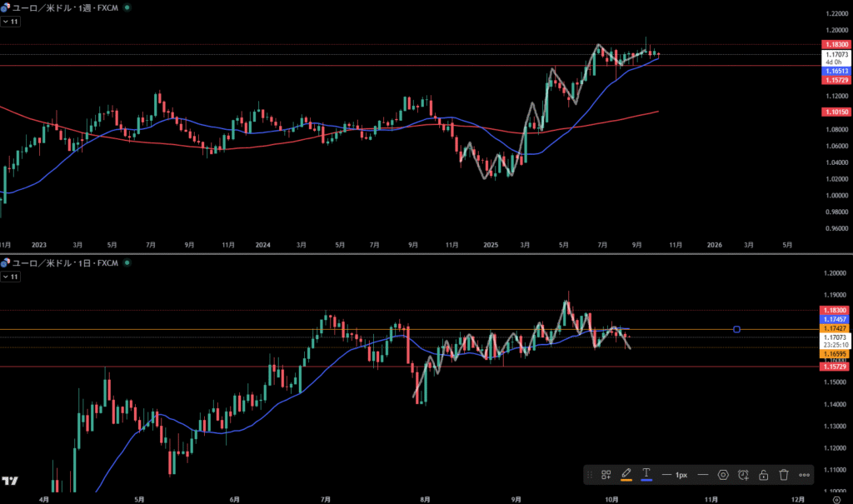Select the horizontal line anchor handle

click(737, 330)
